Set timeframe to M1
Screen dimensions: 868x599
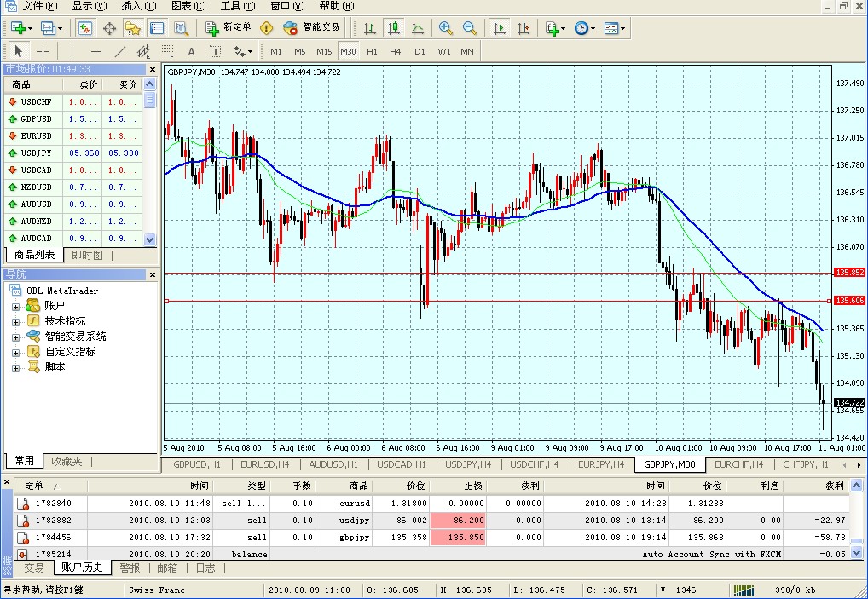pyautogui.click(x=276, y=51)
